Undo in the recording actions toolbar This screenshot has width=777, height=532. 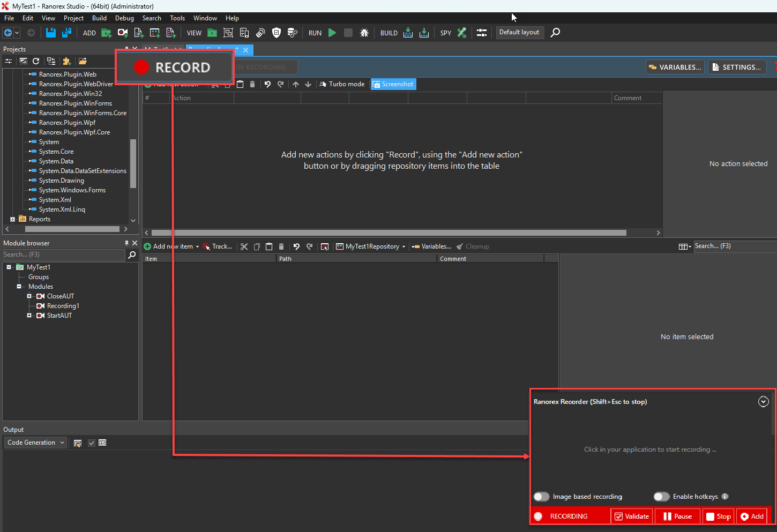(x=267, y=84)
